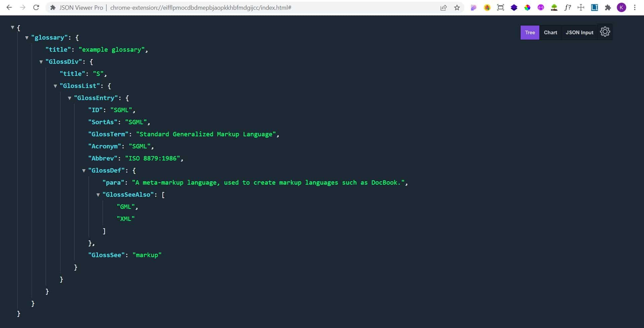Image resolution: width=644 pixels, height=328 pixels.
Task: Click the HTML tree extension icon
Action: [554, 7]
